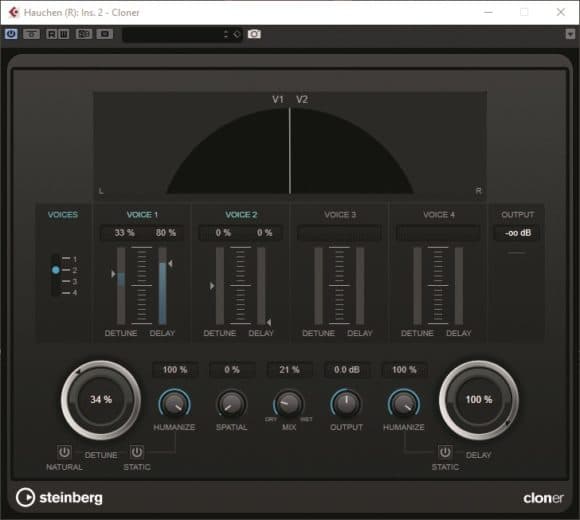Click the Steinberg logo
The height and width of the screenshot is (520, 580).
pos(59,497)
